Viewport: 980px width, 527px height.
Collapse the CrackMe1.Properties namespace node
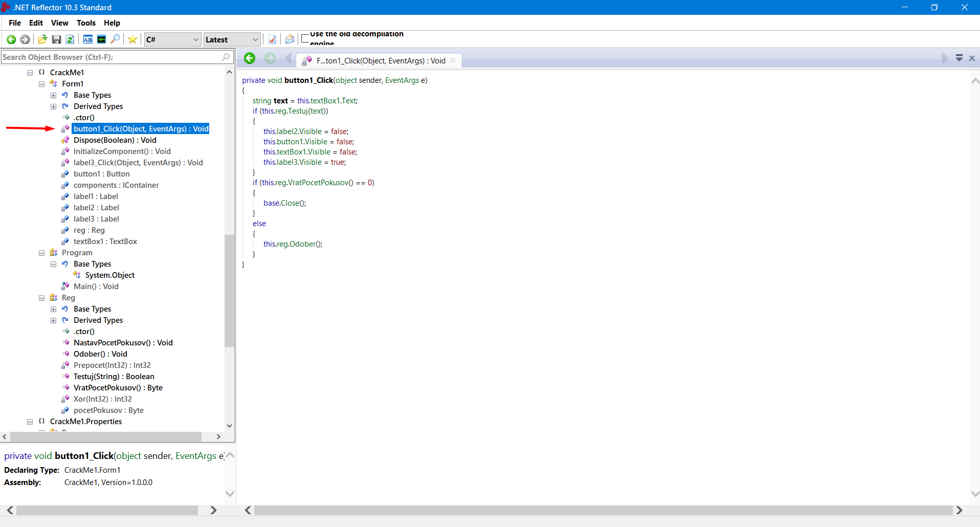[x=30, y=422]
